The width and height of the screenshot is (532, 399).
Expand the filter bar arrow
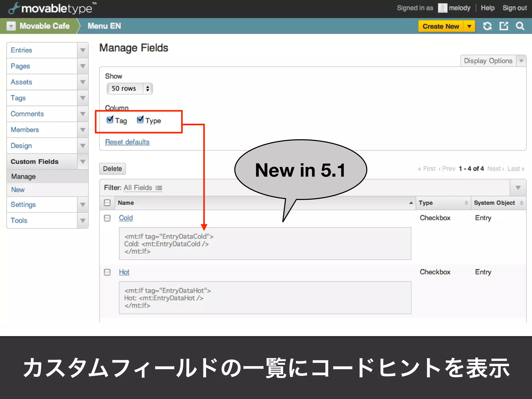pyautogui.click(x=518, y=188)
